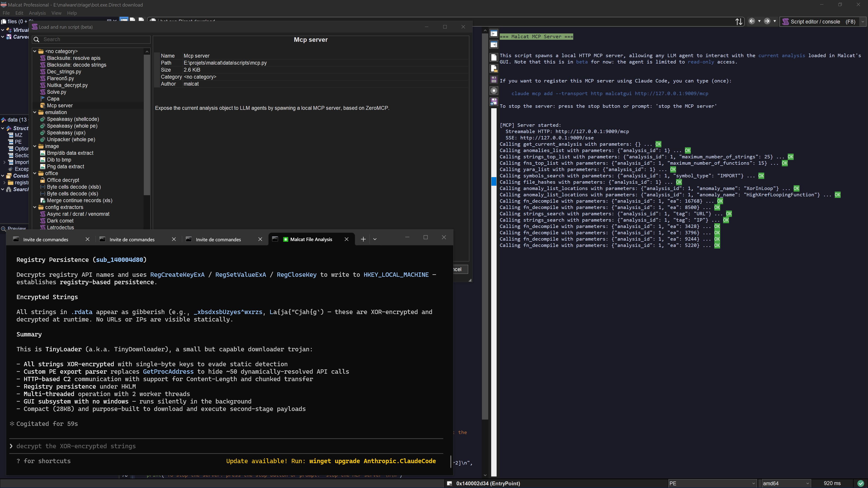Click the script Search field

pyautogui.click(x=90, y=39)
